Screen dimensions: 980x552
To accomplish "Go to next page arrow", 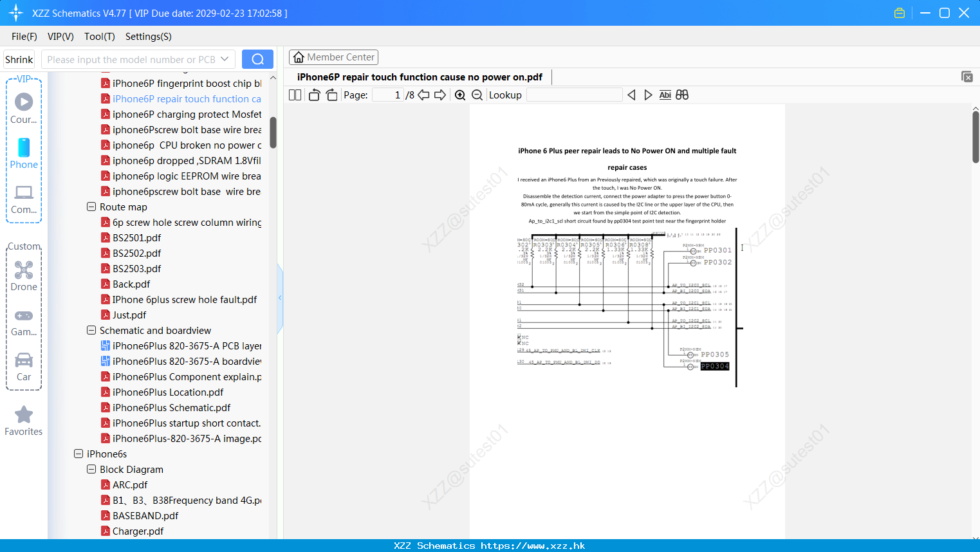I will click(x=440, y=95).
